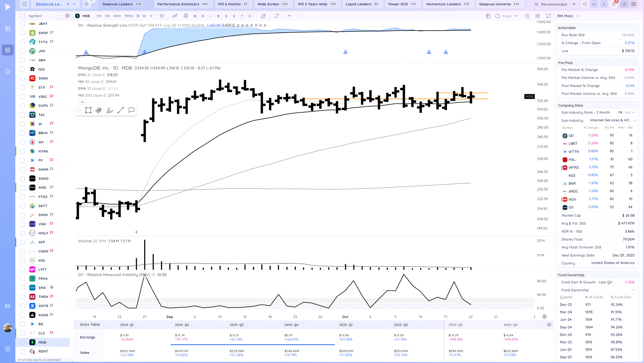644x363 pixels.
Task: Open the indicators icon in the chart toolbar
Action: pos(175,16)
